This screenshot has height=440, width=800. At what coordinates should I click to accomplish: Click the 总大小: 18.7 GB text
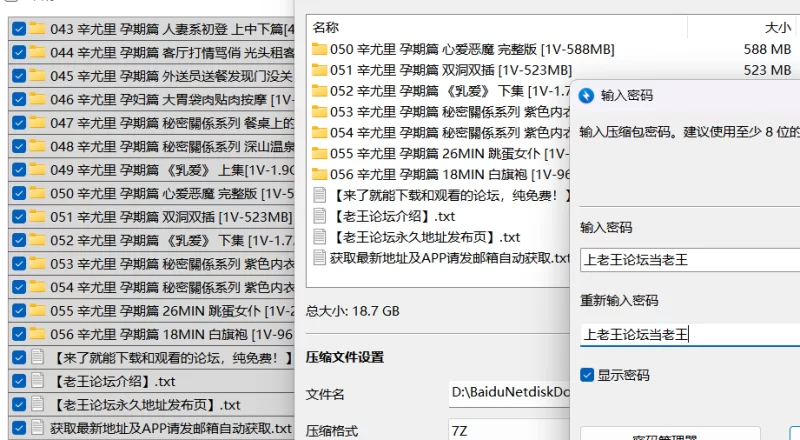353,311
